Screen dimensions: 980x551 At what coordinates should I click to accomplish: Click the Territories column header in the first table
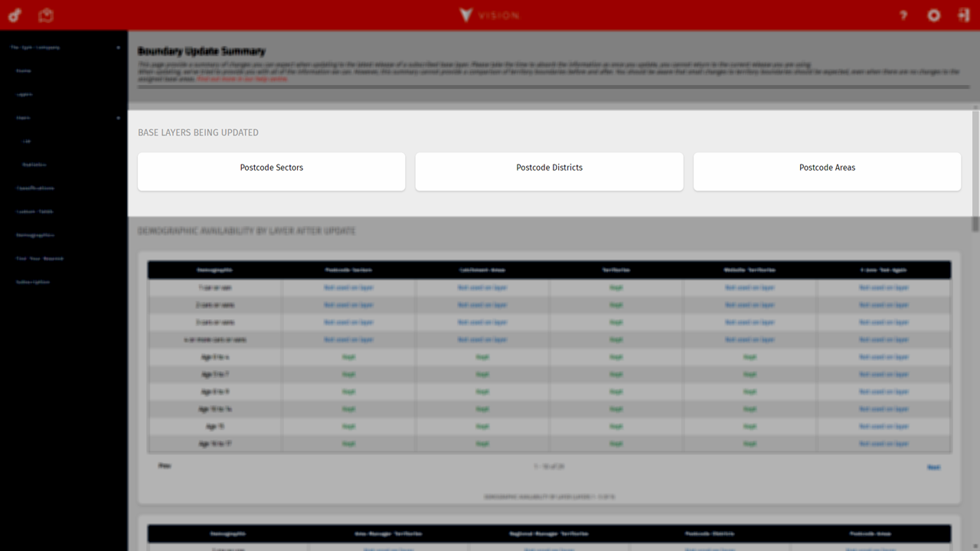point(616,270)
